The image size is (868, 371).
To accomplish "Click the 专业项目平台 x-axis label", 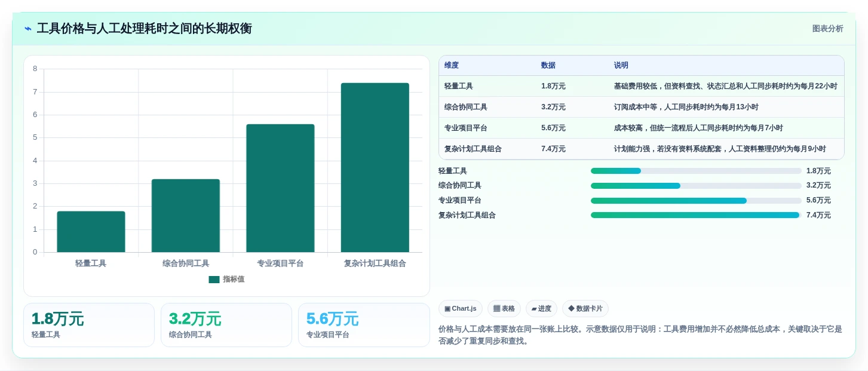I will (x=280, y=263).
